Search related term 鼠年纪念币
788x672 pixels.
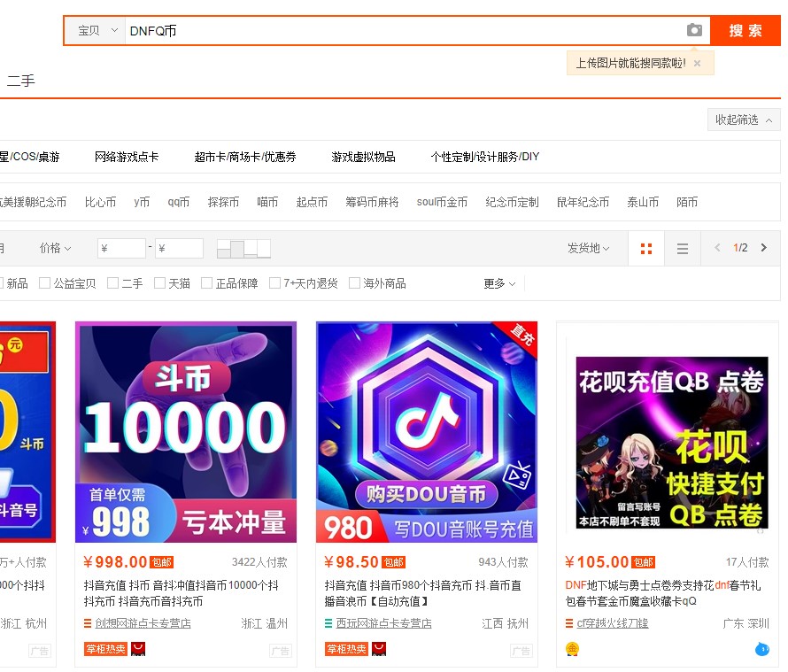tap(583, 202)
